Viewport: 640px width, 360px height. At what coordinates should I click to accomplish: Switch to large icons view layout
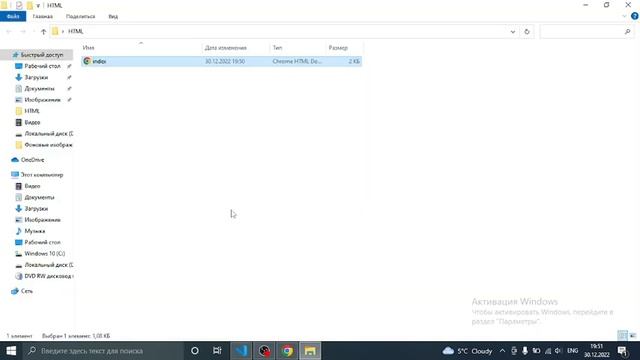point(633,336)
